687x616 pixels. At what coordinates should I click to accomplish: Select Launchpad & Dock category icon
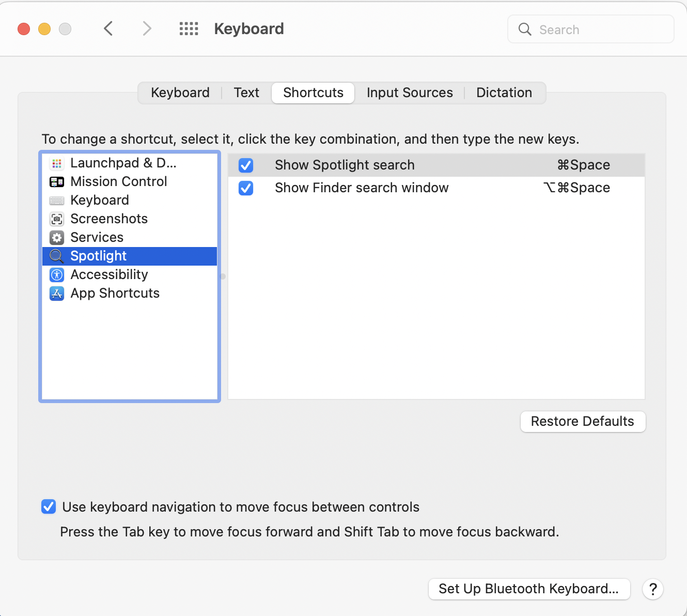click(x=57, y=163)
